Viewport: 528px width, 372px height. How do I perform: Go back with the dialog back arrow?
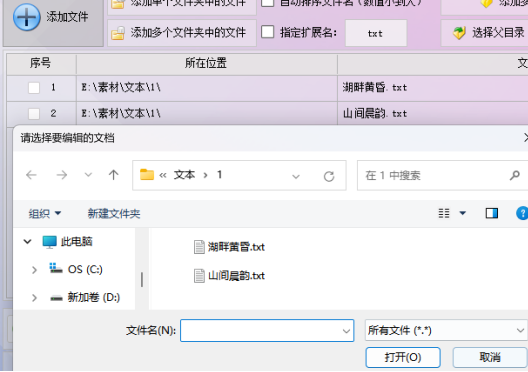click(x=31, y=175)
